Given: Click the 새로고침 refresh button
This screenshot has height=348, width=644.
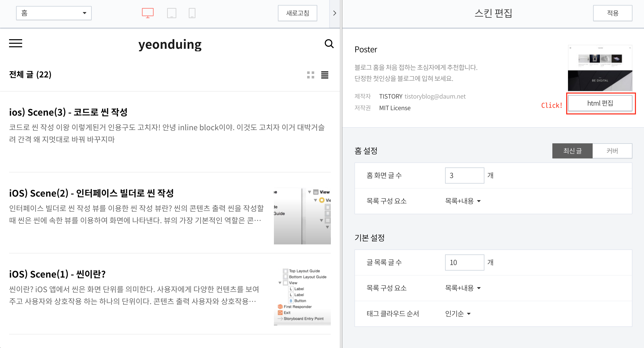Looking at the screenshot, I should [297, 13].
